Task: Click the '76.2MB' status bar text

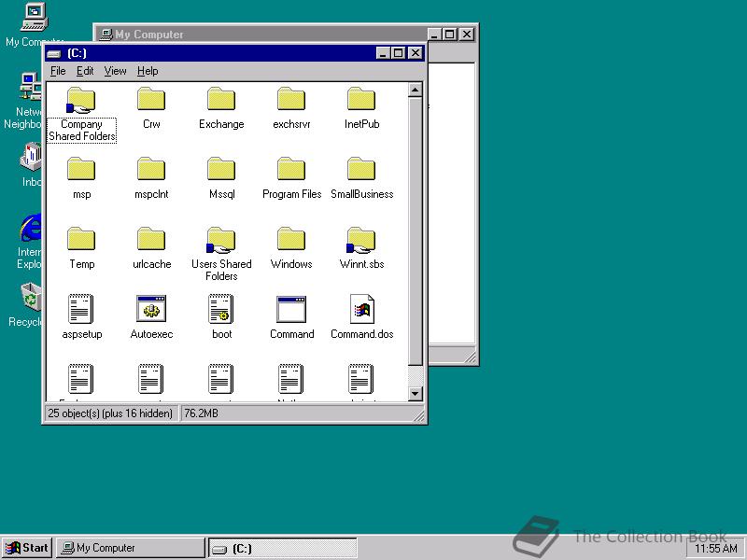Action: click(201, 413)
